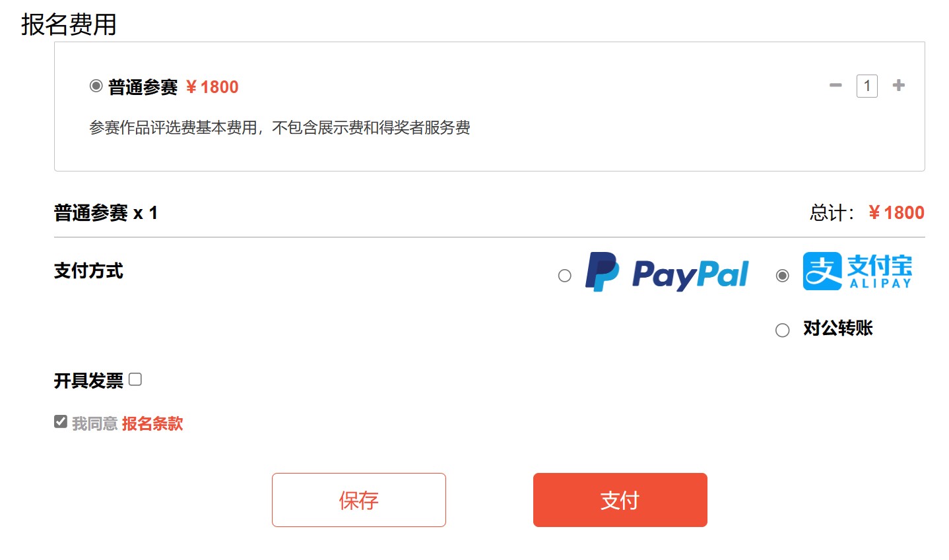
Task: Click the 普通参赛 option label
Action: tap(143, 87)
